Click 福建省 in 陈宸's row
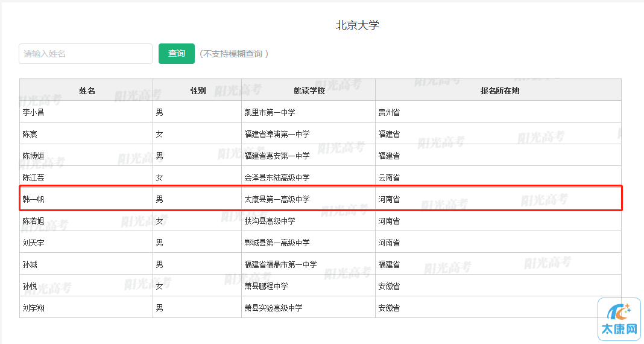The image size is (644, 344). click(x=389, y=134)
